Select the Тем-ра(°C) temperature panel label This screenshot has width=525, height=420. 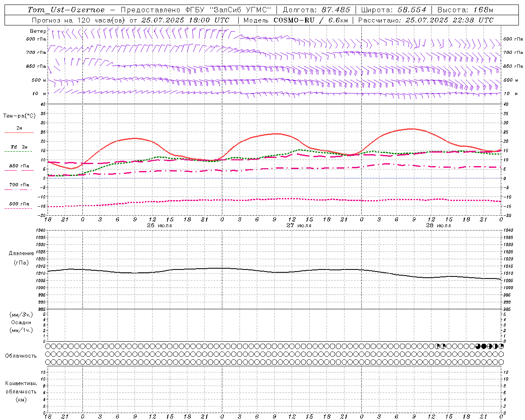point(19,116)
